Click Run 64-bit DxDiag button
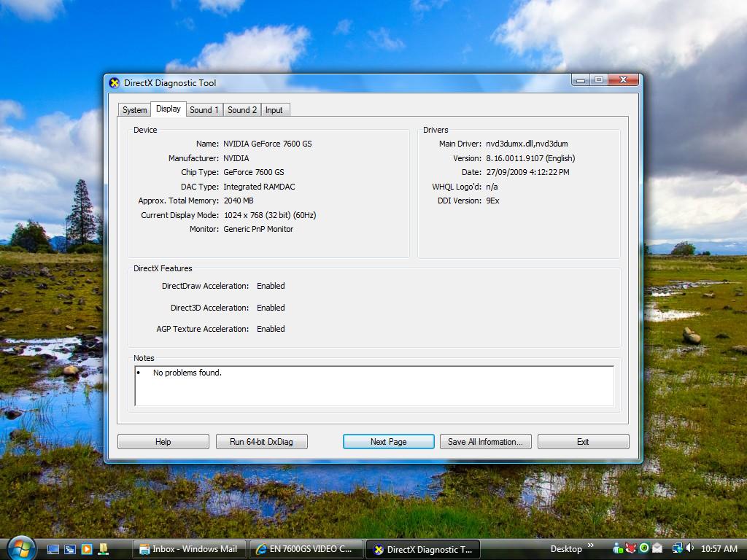This screenshot has width=747, height=560. coord(262,442)
